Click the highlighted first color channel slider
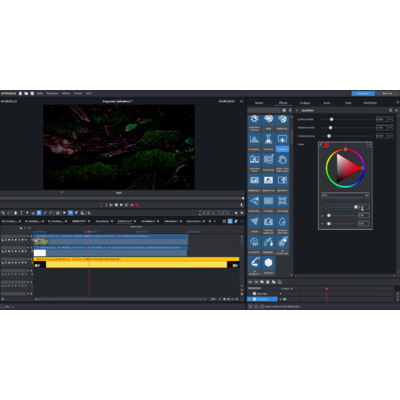This screenshot has height=400, width=400. tap(341, 207)
